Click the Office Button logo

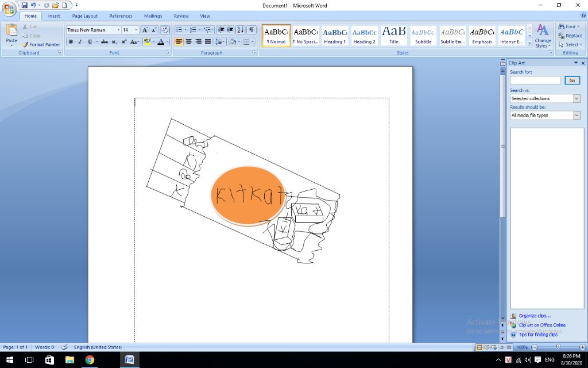(9, 9)
